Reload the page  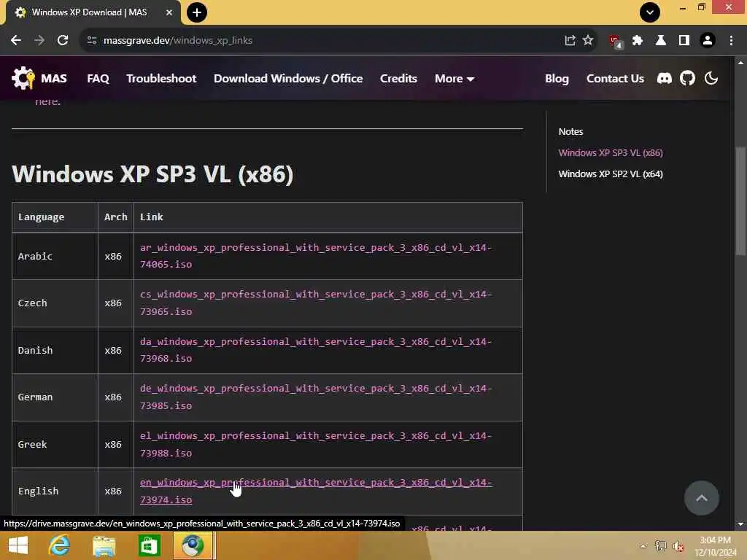[63, 41]
